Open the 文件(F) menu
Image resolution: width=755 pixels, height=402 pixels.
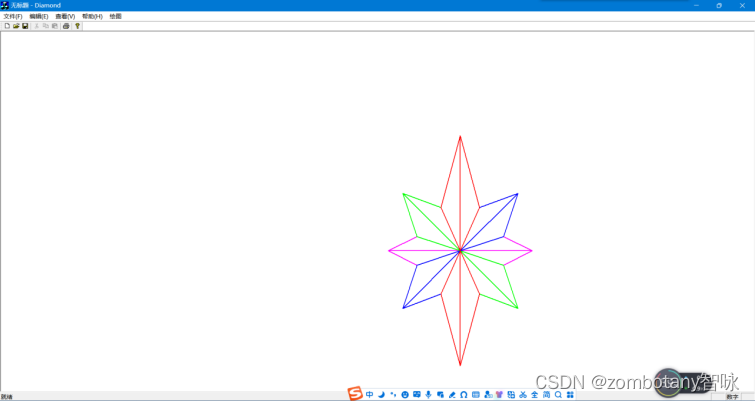(13, 16)
